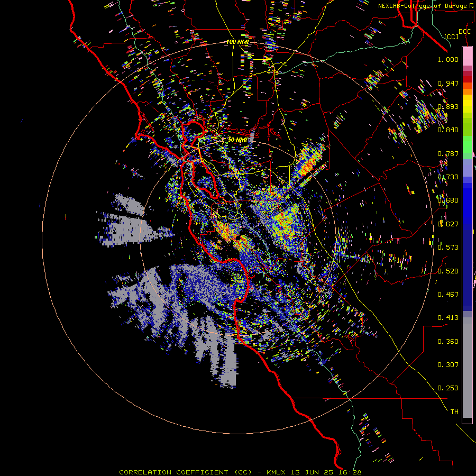
Task: Click the DCC label above the scale
Action: (x=464, y=32)
